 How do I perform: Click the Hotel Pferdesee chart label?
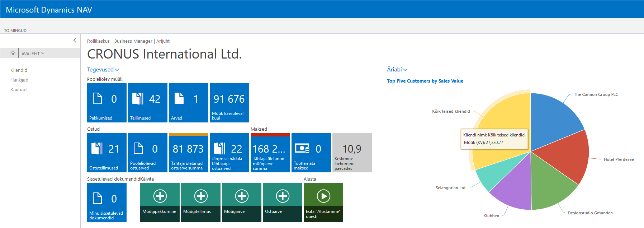tap(619, 160)
